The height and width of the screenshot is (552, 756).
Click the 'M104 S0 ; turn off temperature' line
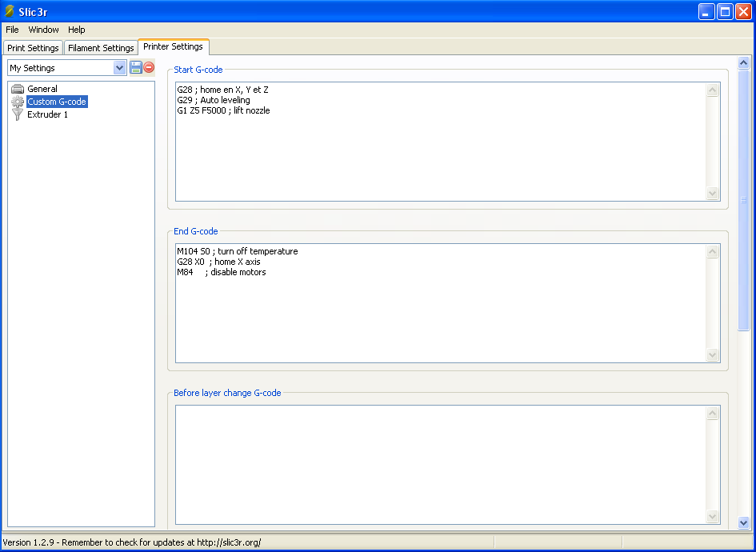(x=238, y=251)
